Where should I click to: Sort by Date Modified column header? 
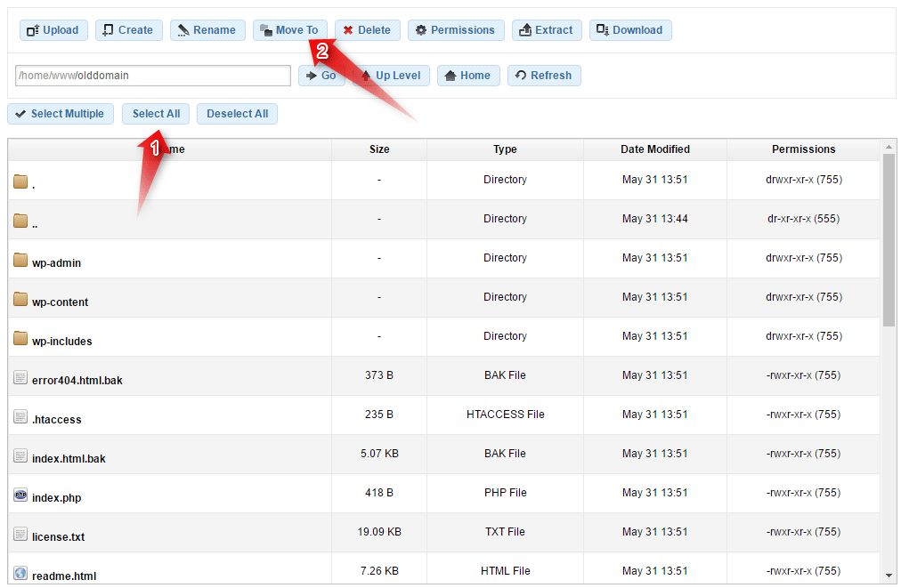pyautogui.click(x=654, y=149)
